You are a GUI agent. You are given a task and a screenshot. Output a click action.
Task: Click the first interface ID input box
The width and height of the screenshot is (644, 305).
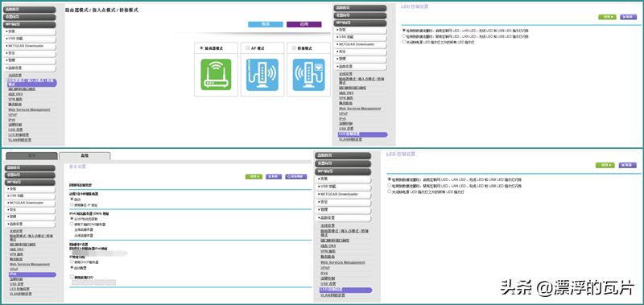77,282
